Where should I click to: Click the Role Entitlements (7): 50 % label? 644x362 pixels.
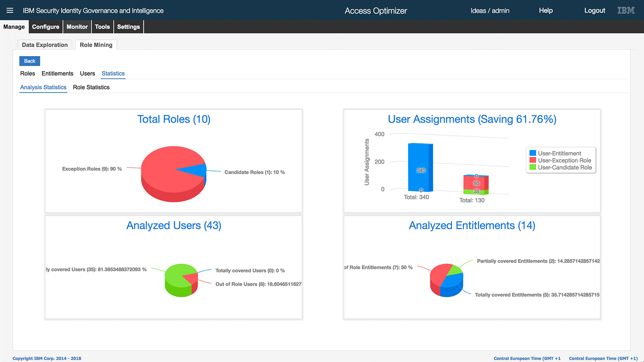coord(378,267)
